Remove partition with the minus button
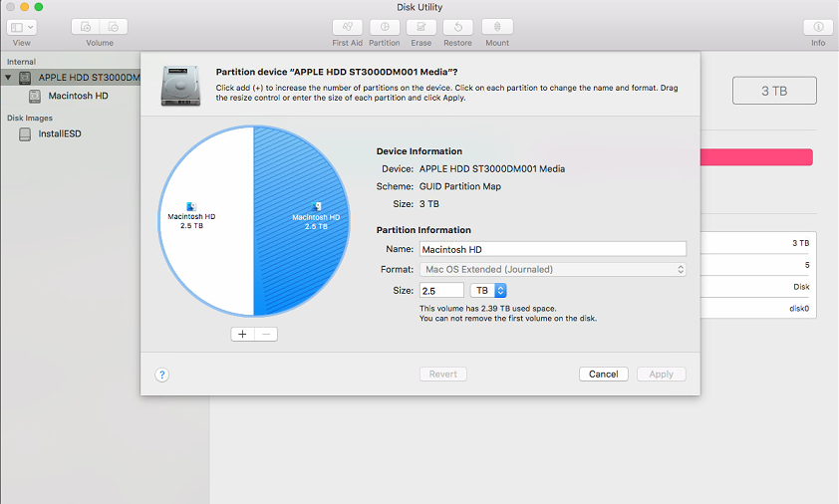Screen dimensions: 839x504 tap(266, 334)
